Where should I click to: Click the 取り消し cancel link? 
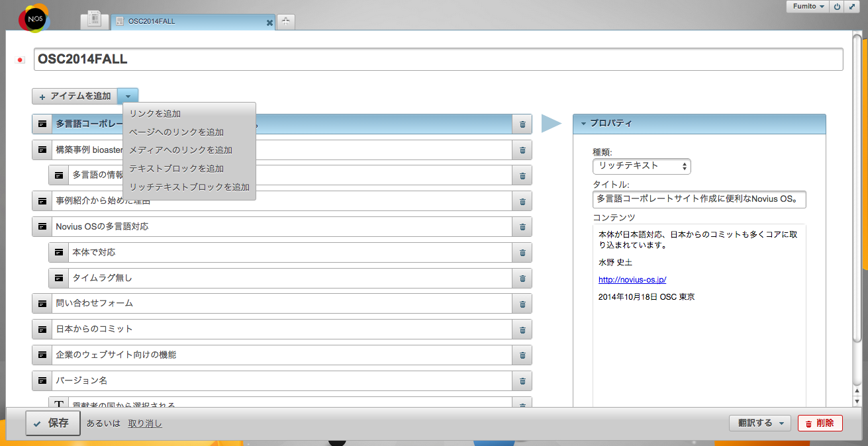pyautogui.click(x=145, y=424)
